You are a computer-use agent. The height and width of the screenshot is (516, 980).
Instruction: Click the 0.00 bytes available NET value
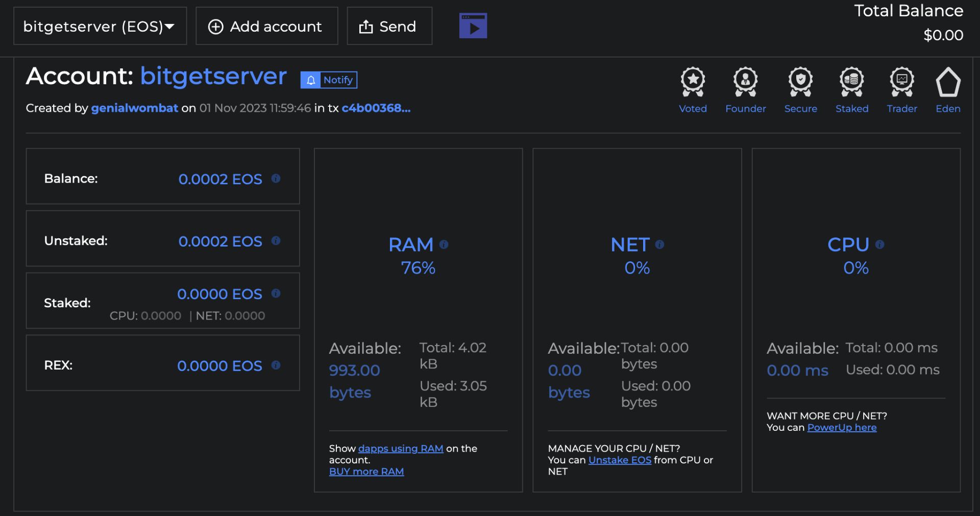[x=569, y=381]
